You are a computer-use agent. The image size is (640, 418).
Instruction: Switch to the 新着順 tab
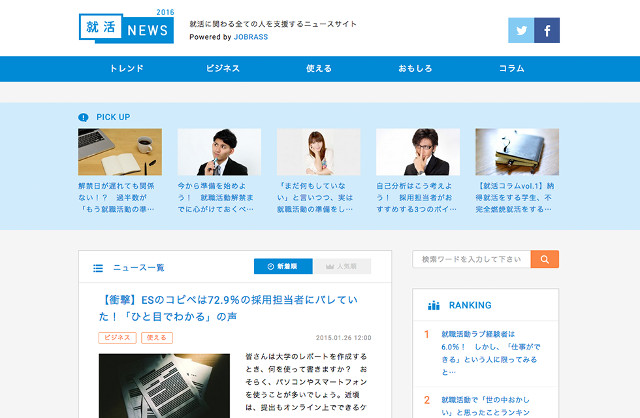(283, 266)
